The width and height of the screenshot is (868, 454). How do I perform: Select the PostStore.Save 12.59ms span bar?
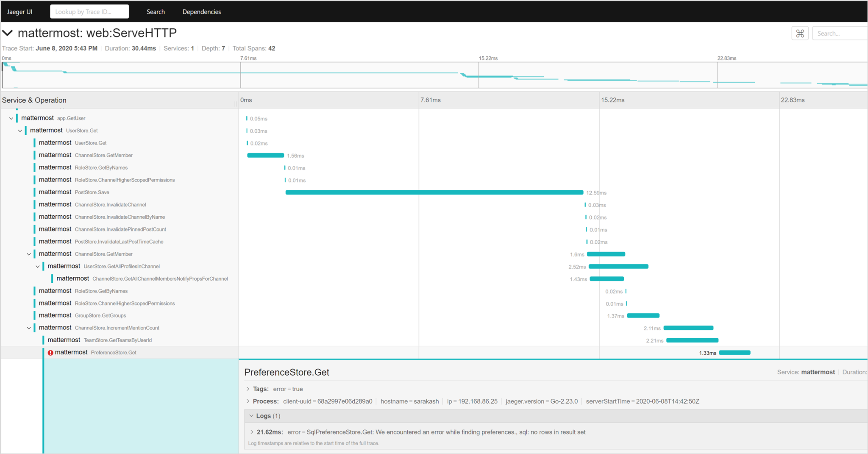[434, 192]
